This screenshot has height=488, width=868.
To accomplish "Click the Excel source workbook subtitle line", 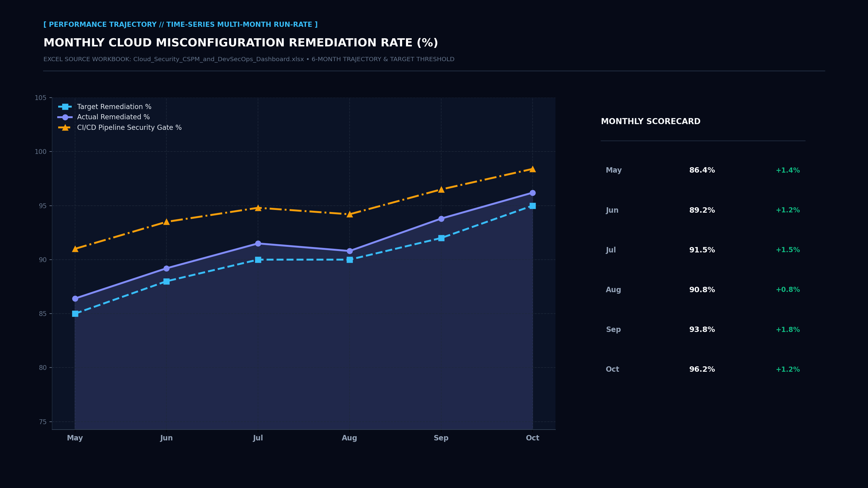I will pos(249,59).
